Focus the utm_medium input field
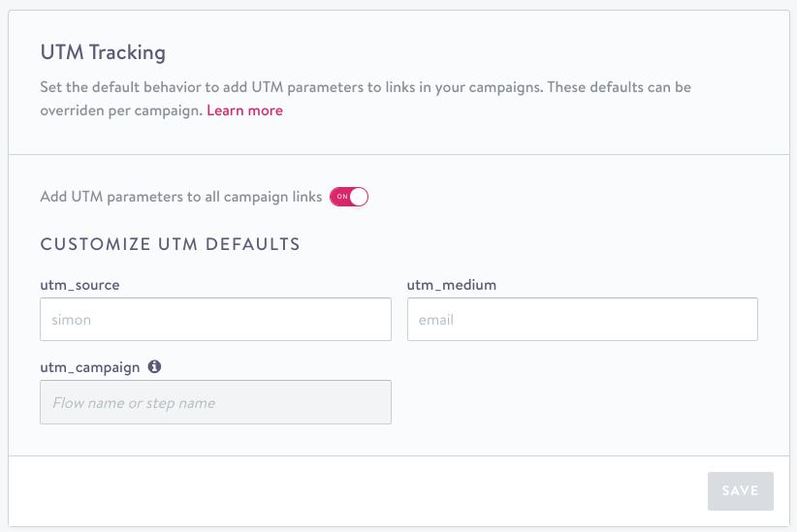The height and width of the screenshot is (532, 797). point(583,319)
